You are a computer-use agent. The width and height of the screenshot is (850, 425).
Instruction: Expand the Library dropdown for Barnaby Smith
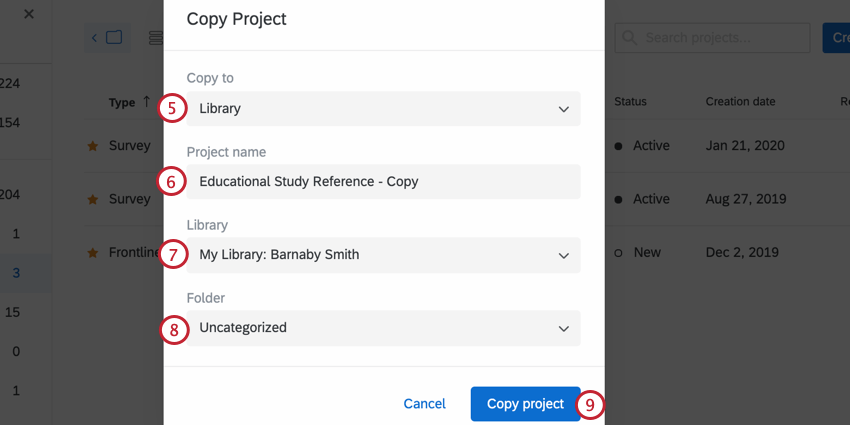pos(383,255)
